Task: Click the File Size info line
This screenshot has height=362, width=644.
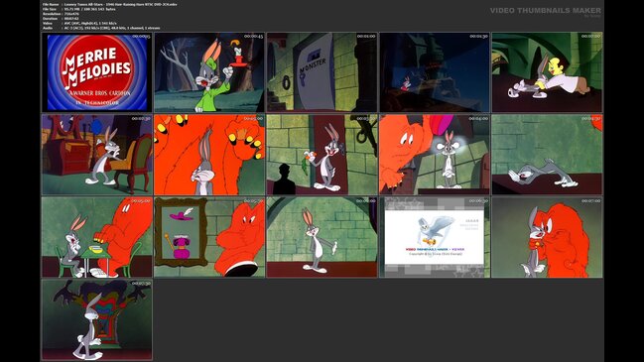Action: tap(78, 9)
